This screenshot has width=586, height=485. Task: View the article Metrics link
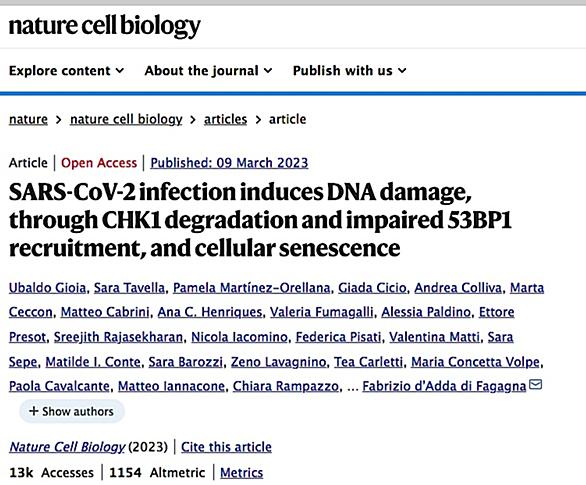[241, 473]
